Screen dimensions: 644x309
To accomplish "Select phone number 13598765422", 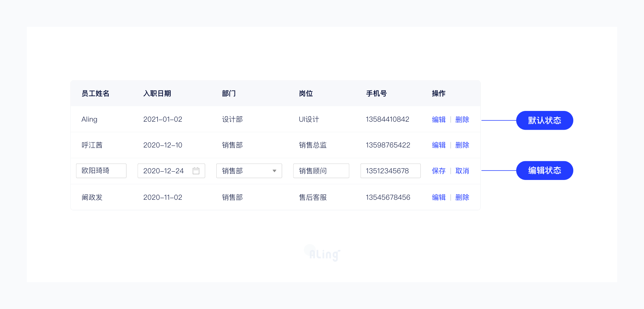I will click(388, 145).
